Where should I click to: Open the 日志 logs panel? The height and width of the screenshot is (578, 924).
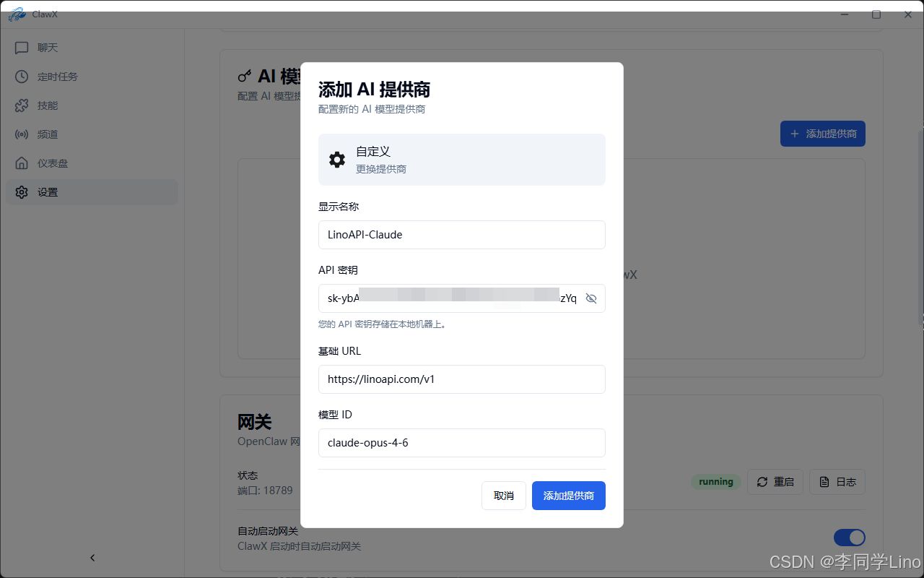click(x=837, y=482)
